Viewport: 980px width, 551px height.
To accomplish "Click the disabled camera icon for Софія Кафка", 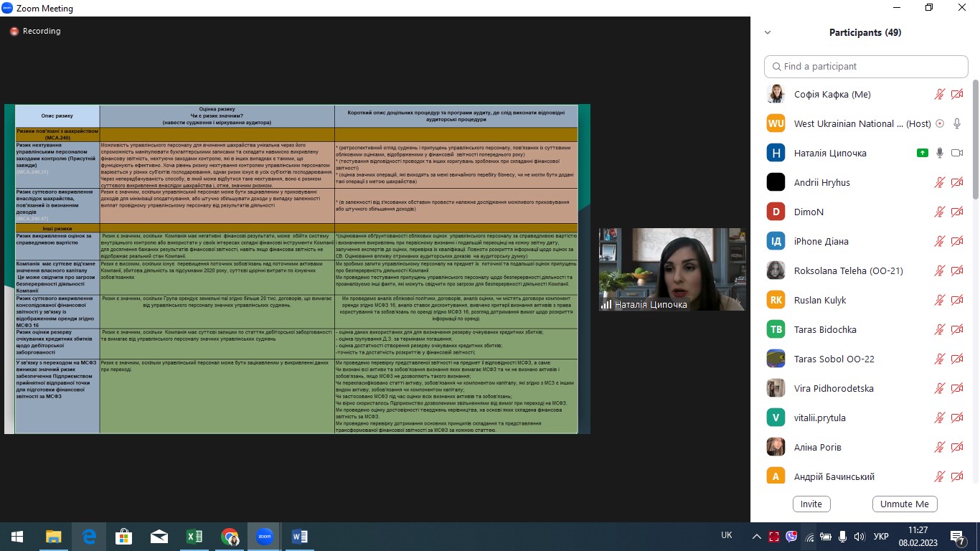I will (956, 95).
